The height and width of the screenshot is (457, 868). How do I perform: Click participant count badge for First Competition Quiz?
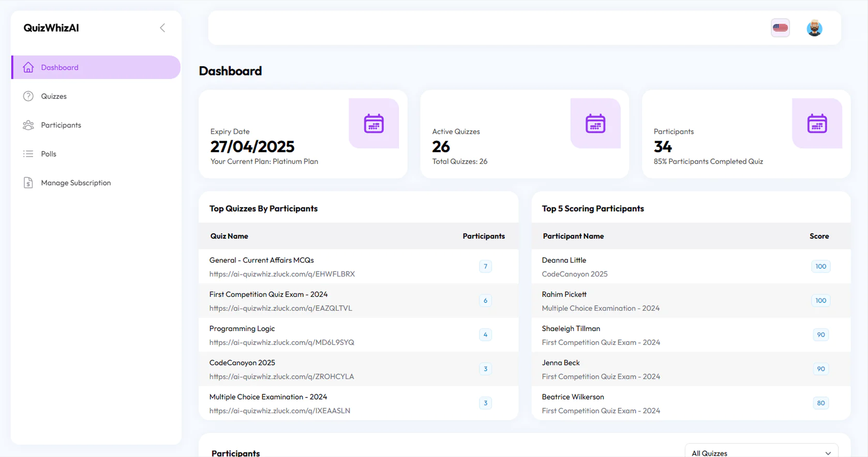pos(485,300)
